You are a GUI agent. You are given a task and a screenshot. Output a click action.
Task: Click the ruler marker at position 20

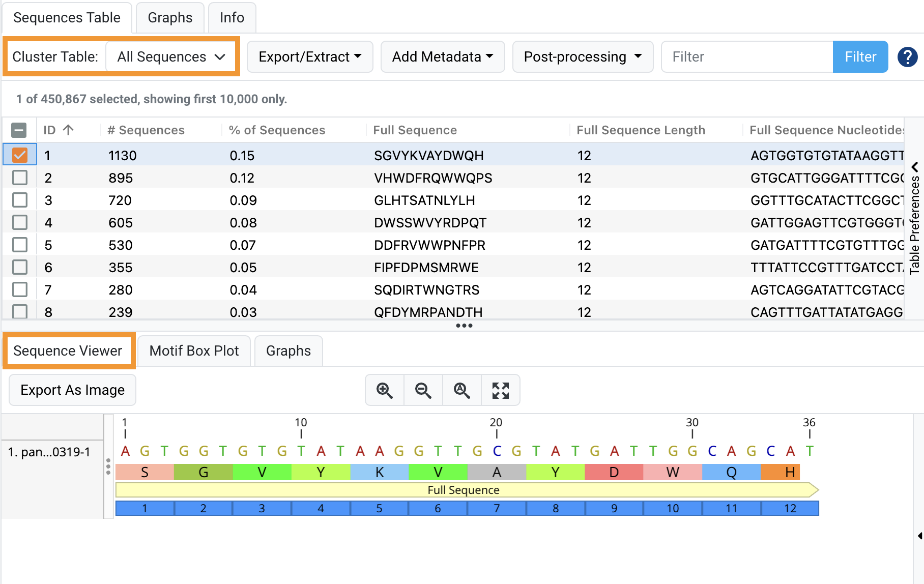[x=496, y=427]
